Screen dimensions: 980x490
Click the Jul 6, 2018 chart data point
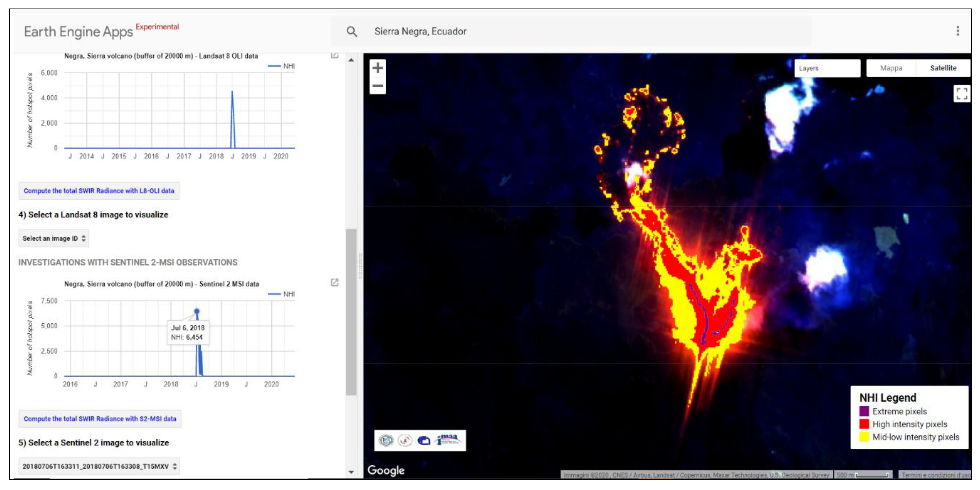[x=197, y=311]
